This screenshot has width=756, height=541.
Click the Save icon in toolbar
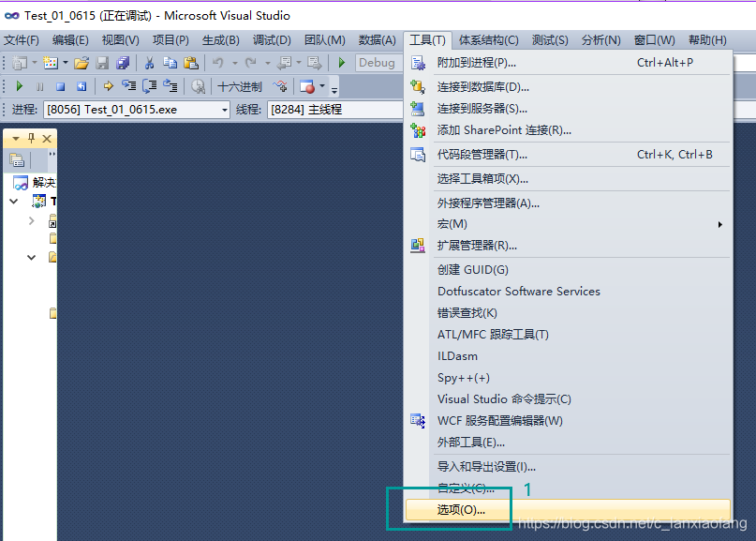(x=102, y=63)
